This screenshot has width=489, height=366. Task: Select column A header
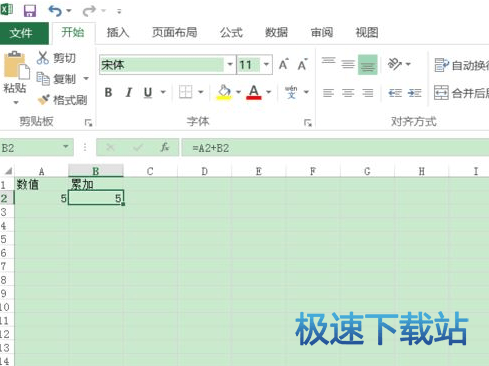[x=41, y=171]
